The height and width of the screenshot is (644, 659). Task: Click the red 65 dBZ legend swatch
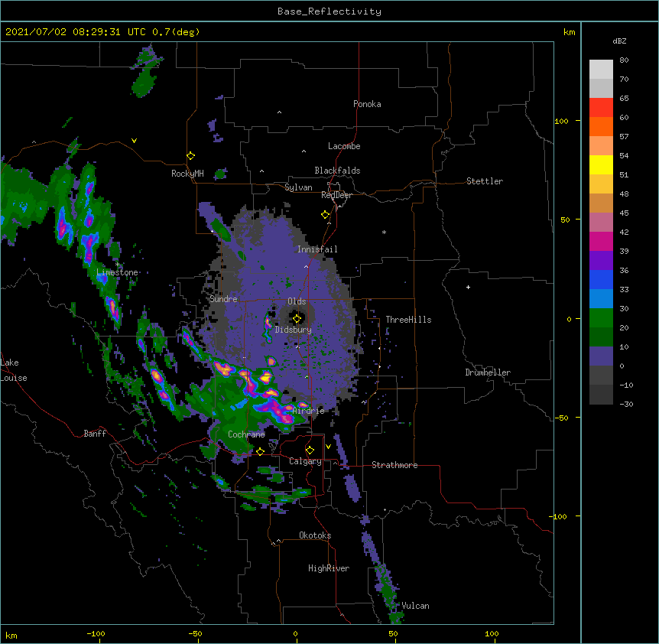pyautogui.click(x=601, y=107)
